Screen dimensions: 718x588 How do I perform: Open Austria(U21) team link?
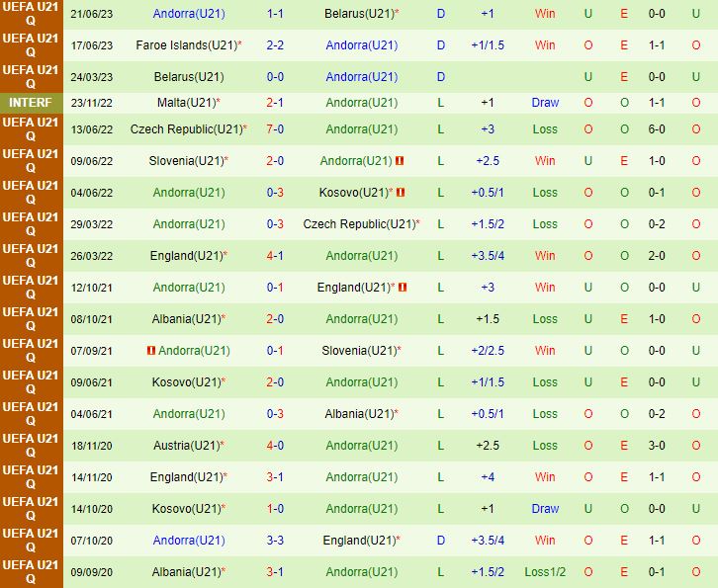coord(187,446)
